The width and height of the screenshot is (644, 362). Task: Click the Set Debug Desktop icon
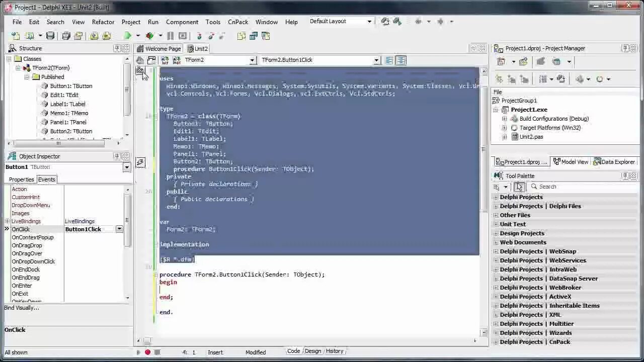tap(397, 21)
